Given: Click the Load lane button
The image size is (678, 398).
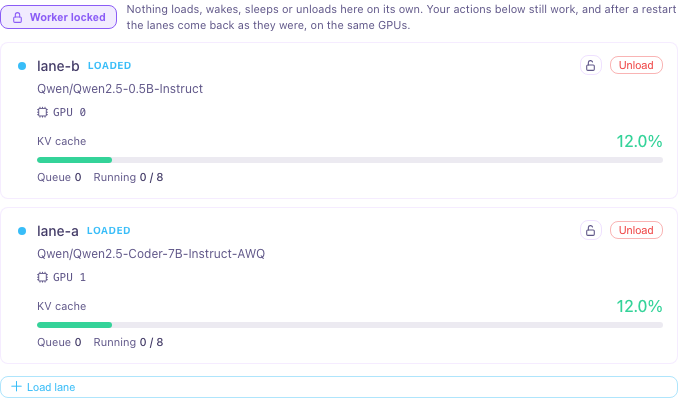Looking at the screenshot, I should pos(339,387).
